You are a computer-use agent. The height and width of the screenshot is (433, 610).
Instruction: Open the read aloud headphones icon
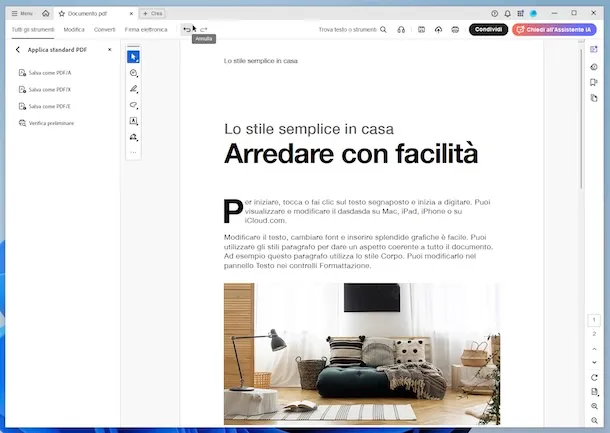click(x=401, y=30)
